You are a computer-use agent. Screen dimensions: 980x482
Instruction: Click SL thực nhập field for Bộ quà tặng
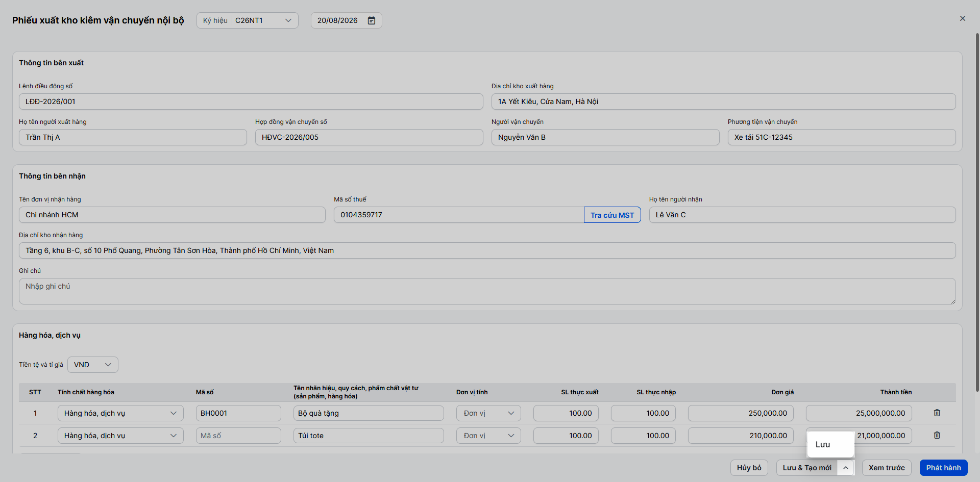pos(643,413)
